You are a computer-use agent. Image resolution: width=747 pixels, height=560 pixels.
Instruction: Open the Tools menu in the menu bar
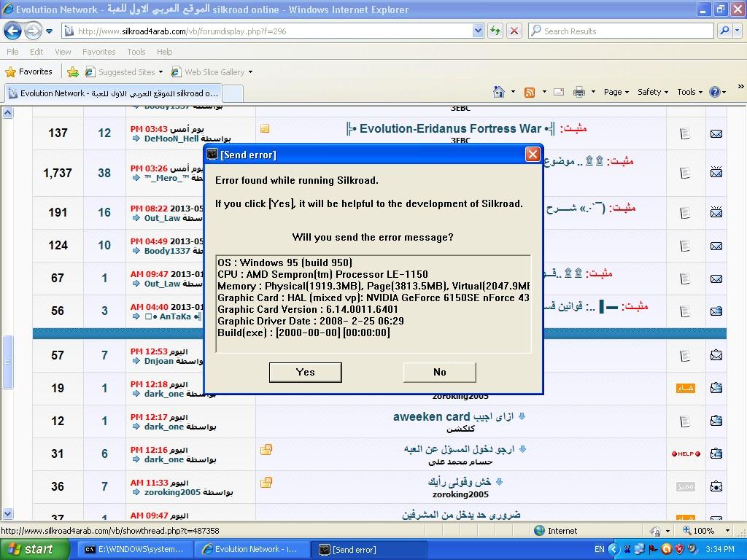click(136, 52)
